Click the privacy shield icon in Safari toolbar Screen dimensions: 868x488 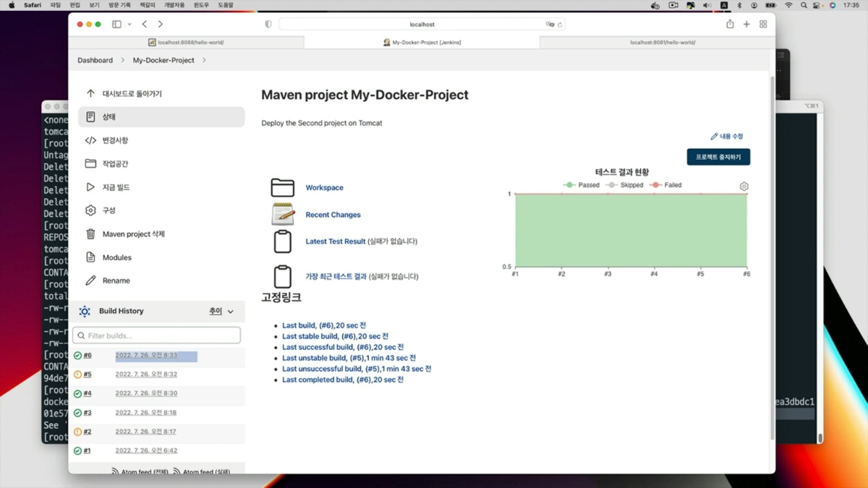pos(268,24)
